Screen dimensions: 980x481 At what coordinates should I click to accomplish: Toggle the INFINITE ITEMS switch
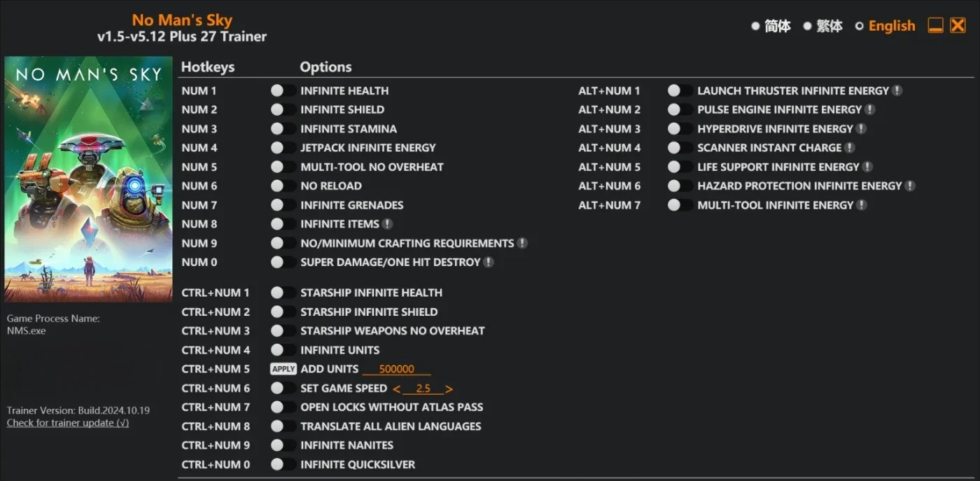click(x=283, y=224)
